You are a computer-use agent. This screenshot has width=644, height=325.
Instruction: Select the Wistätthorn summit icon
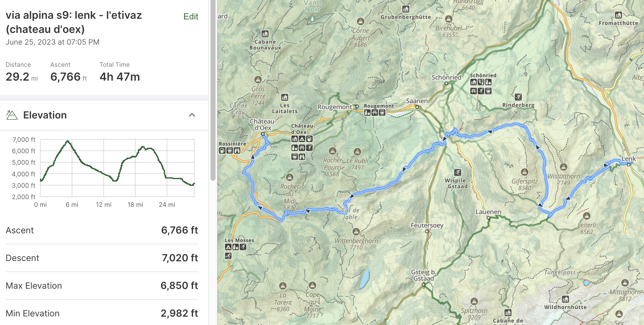coord(563,167)
